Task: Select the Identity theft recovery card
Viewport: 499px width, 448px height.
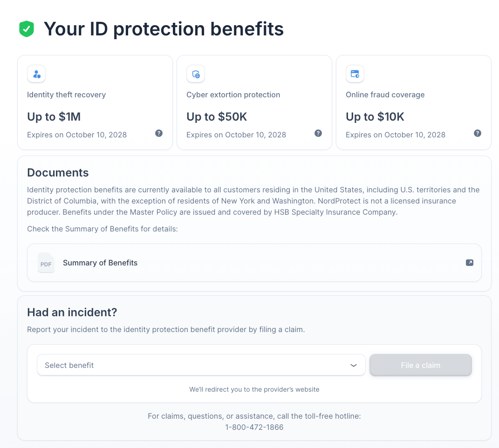Action: coord(95,102)
